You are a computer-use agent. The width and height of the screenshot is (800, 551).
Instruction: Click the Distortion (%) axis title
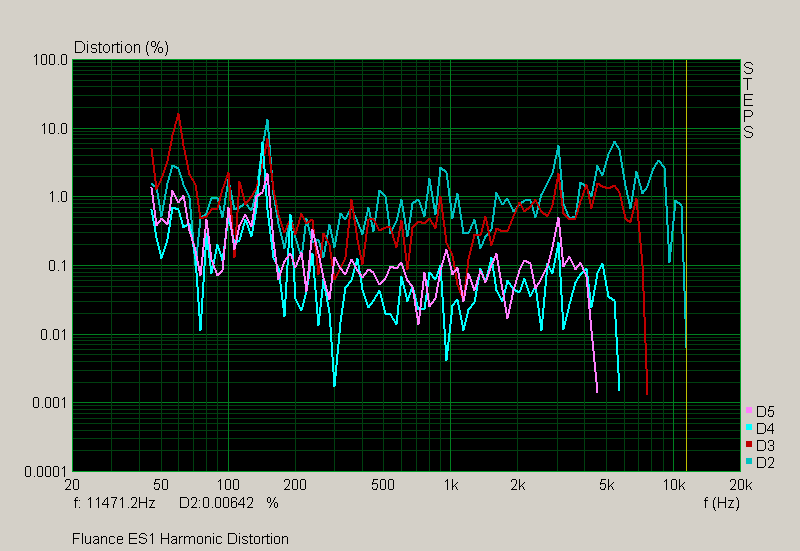(x=120, y=47)
